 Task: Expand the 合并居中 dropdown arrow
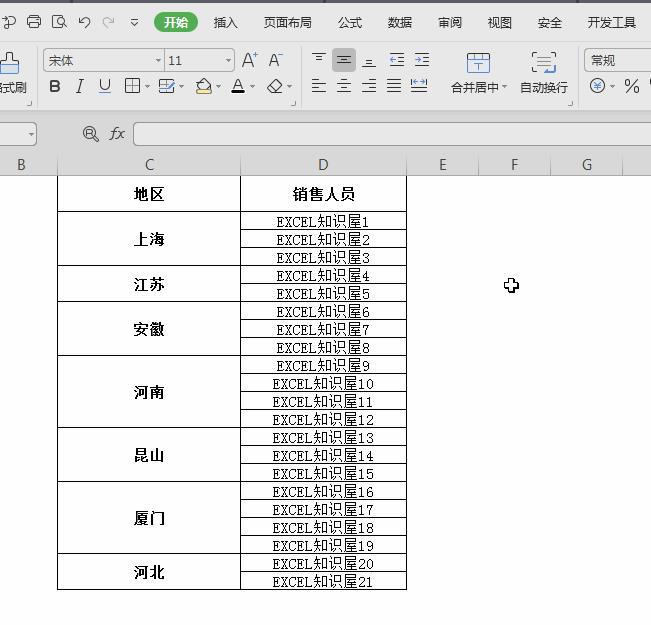[505, 87]
